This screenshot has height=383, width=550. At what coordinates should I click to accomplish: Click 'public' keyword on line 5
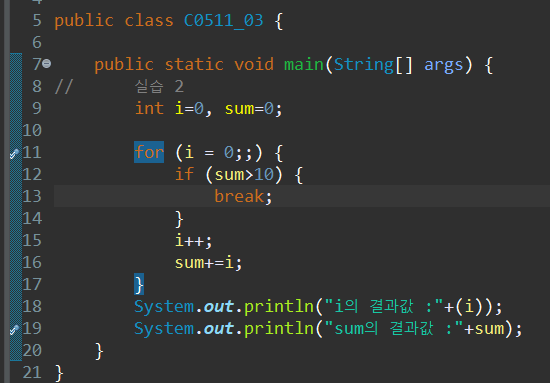click(x=84, y=21)
